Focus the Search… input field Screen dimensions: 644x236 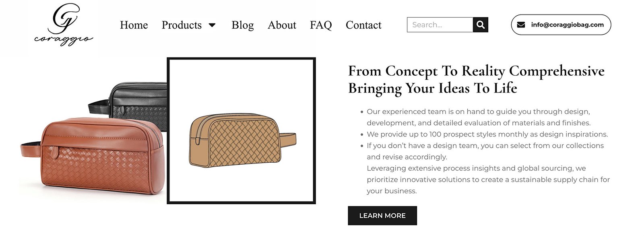[440, 25]
